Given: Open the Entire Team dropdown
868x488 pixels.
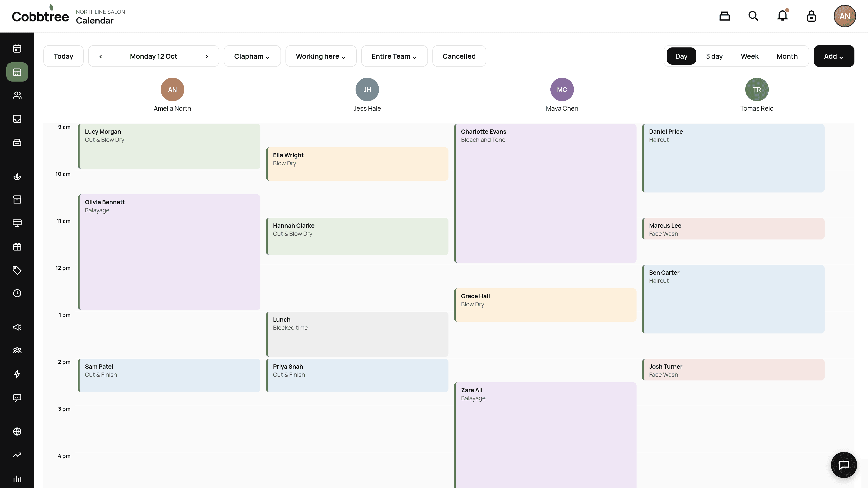Looking at the screenshot, I should 394,56.
